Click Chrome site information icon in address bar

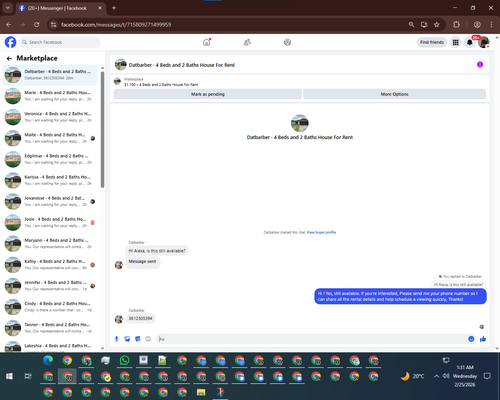pyautogui.click(x=53, y=25)
